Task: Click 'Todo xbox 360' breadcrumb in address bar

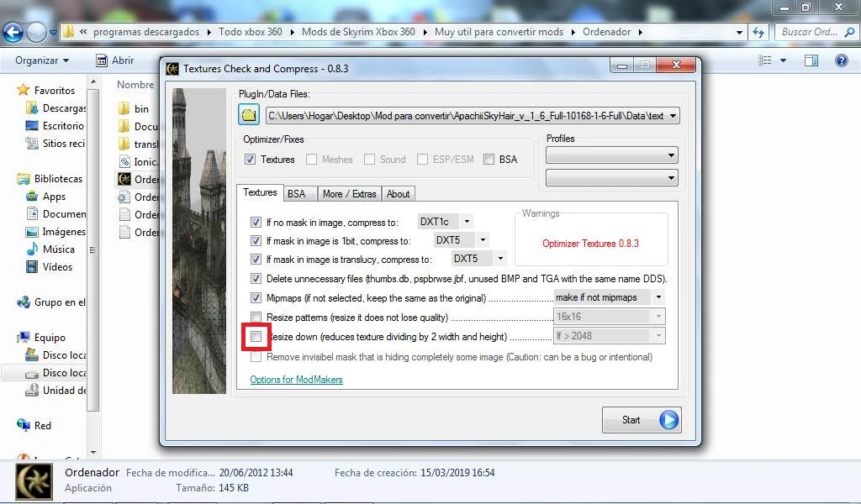Action: (x=251, y=32)
